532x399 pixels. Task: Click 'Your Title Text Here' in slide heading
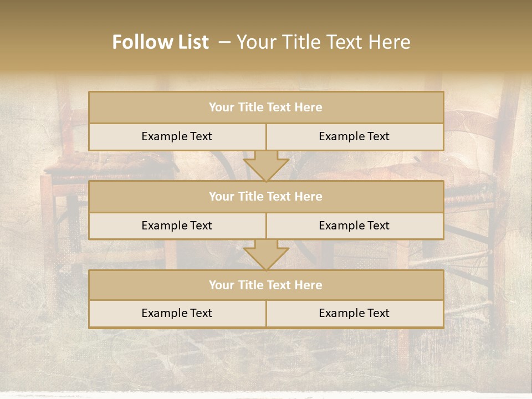coord(323,42)
